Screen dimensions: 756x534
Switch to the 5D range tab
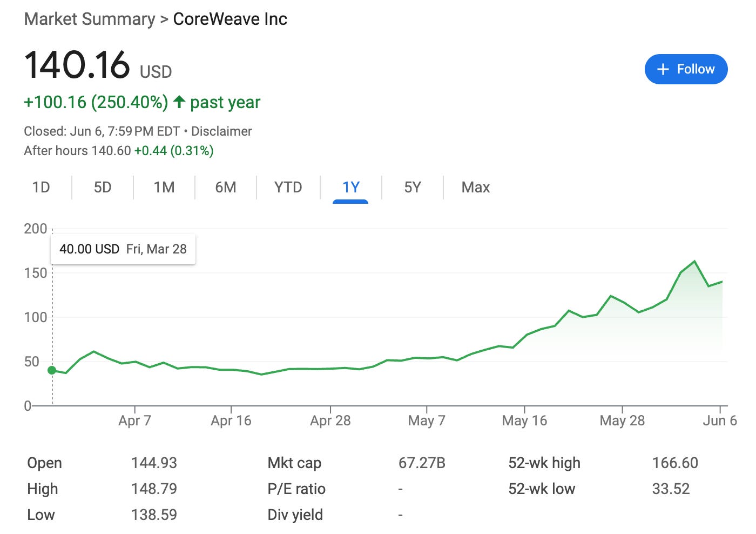click(x=103, y=188)
